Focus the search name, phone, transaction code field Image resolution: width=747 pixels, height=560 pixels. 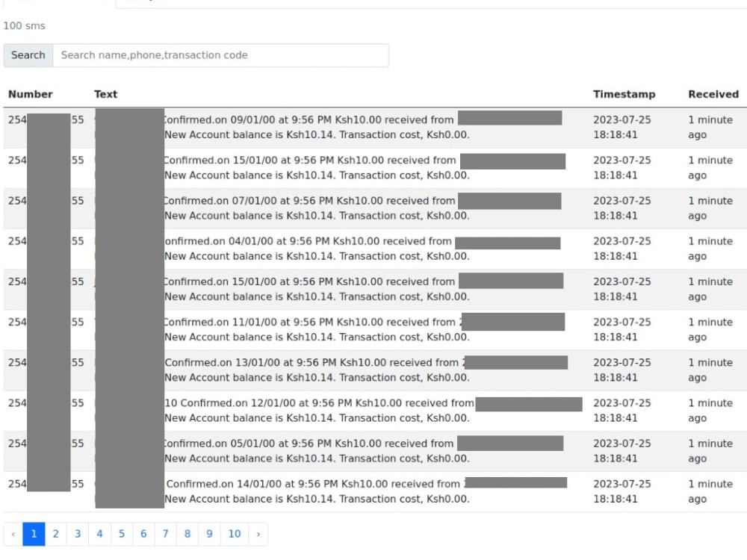pos(220,55)
